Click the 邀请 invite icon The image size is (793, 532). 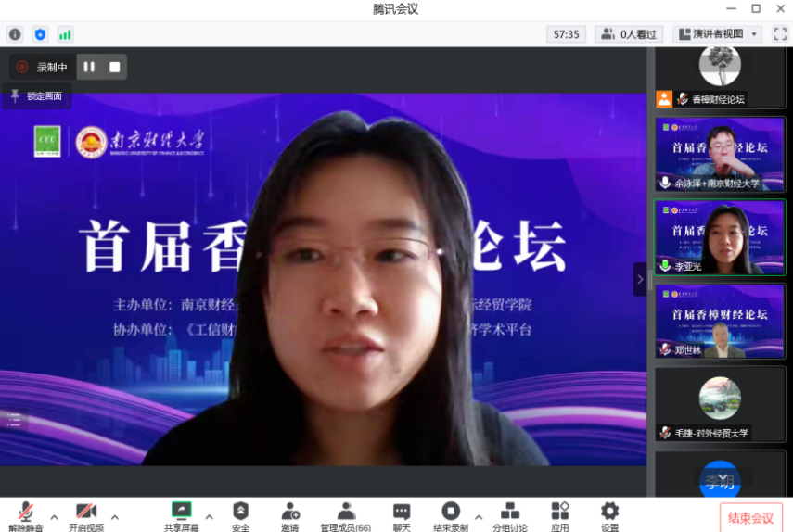pos(290,516)
